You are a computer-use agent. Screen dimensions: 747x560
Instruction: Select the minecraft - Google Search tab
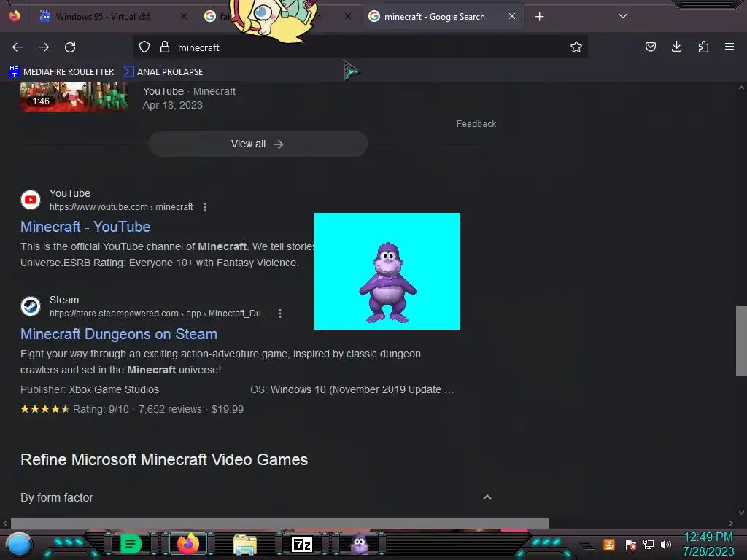click(443, 17)
